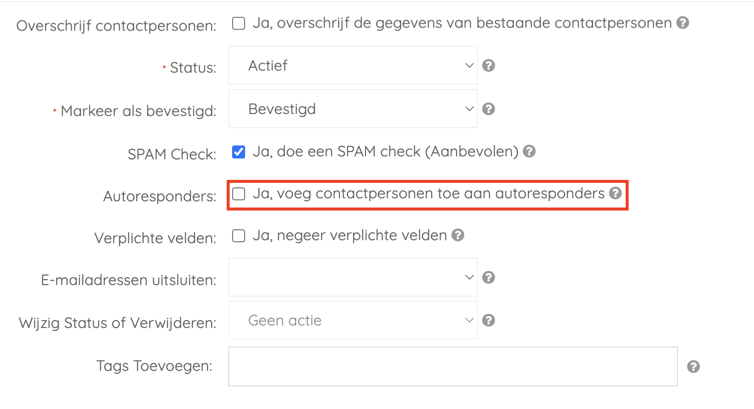Click the 'Wijzig Status of Verwijderen:' label
The width and height of the screenshot is (754, 409).
click(117, 322)
